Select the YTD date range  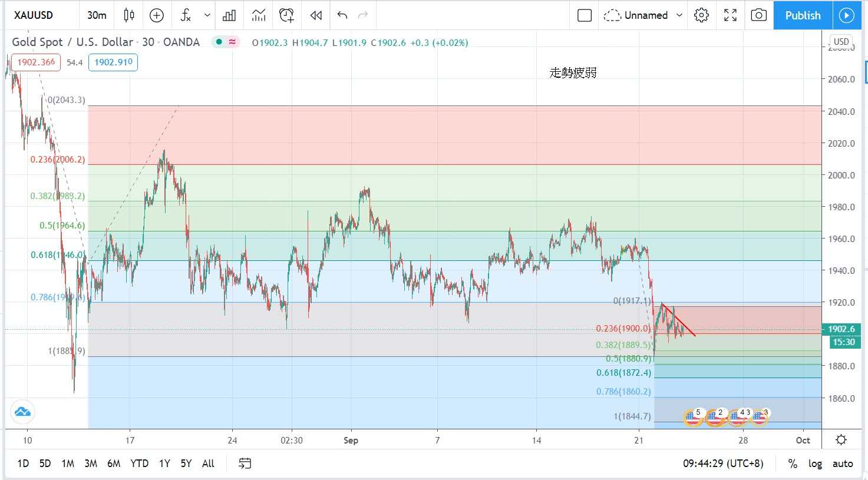click(x=139, y=464)
